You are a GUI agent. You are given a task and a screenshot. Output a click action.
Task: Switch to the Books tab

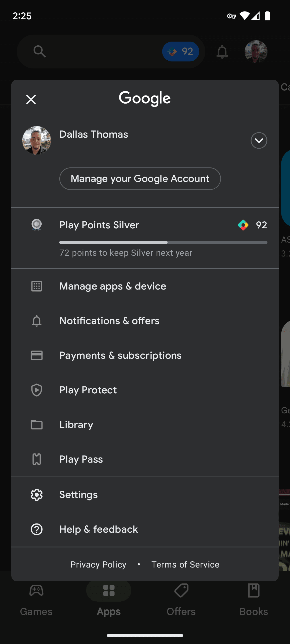254,600
